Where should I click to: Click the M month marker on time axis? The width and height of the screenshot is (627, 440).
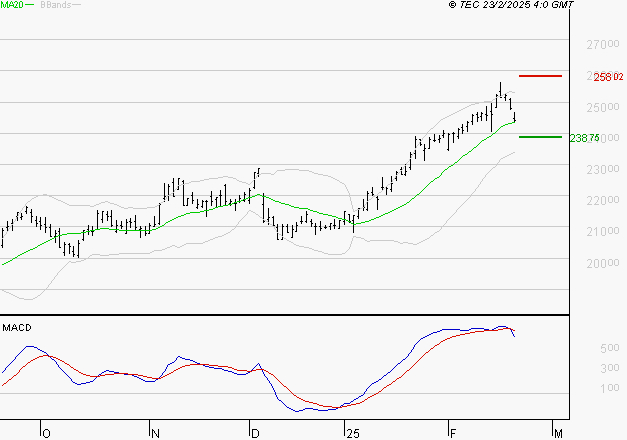(558, 434)
